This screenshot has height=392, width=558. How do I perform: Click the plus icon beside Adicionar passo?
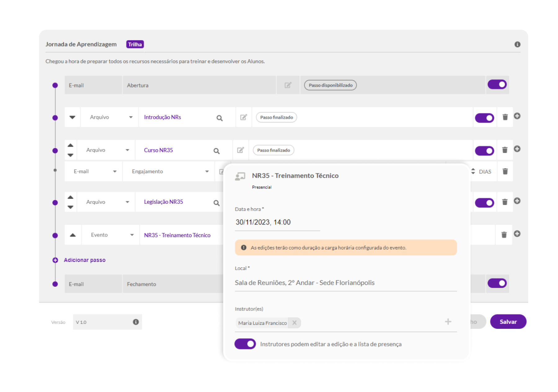[55, 260]
